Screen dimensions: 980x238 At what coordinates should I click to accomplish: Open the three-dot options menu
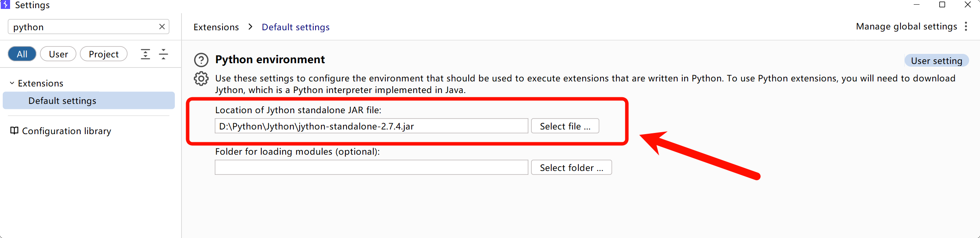tap(966, 26)
